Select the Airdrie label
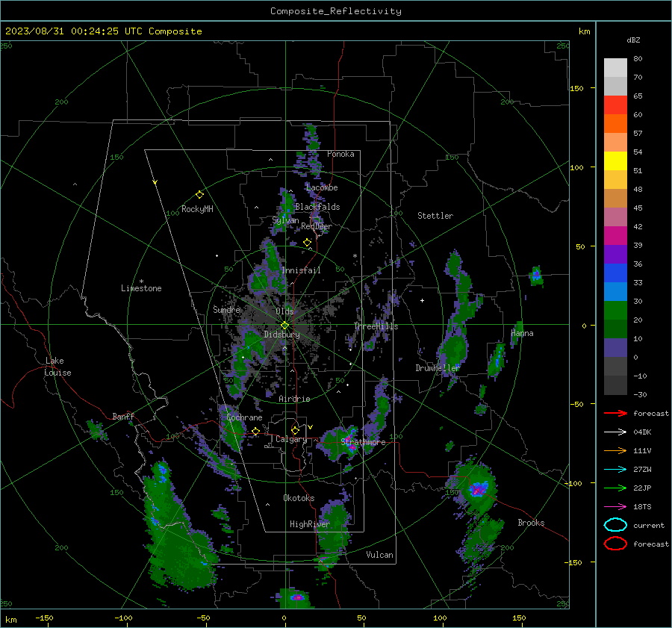 click(x=294, y=399)
